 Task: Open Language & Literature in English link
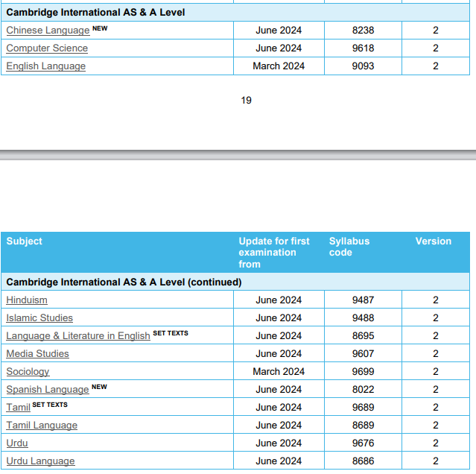point(78,336)
